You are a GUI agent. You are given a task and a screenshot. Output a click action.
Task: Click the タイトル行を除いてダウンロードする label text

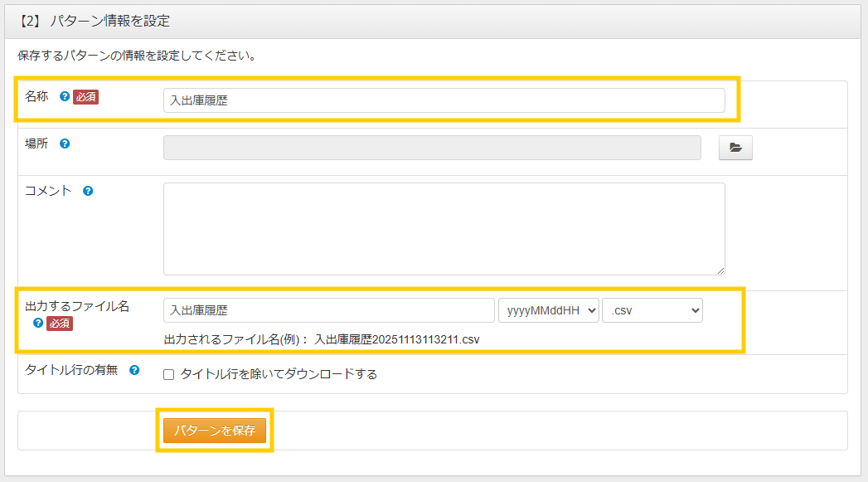[279, 374]
